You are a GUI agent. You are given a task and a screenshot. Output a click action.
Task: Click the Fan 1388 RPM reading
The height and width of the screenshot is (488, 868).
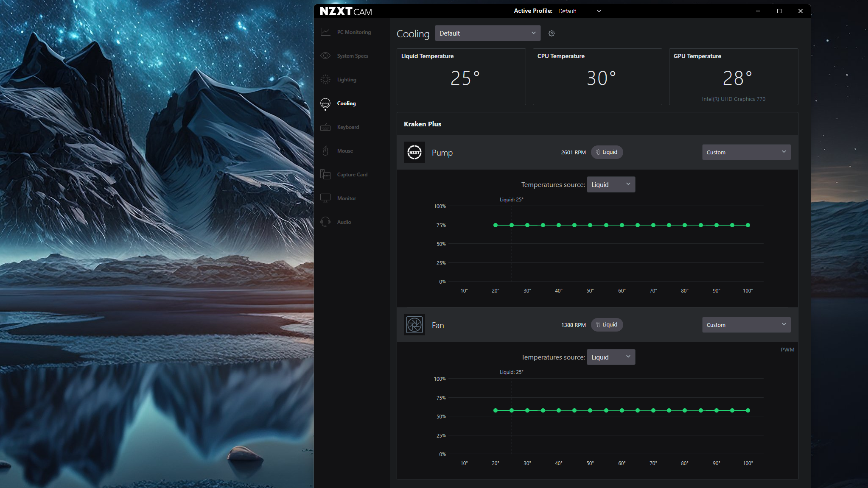click(573, 325)
